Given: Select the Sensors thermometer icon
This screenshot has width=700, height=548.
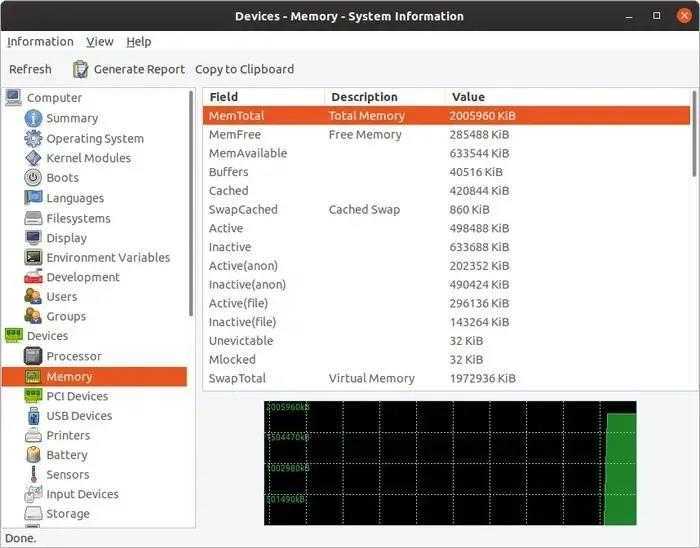Looking at the screenshot, I should coord(33,474).
